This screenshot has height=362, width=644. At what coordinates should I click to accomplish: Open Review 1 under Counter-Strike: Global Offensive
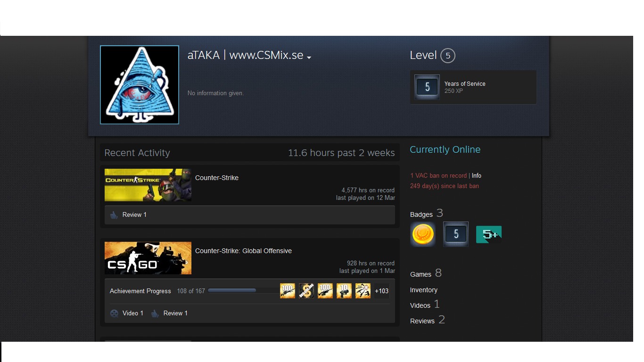pyautogui.click(x=175, y=313)
